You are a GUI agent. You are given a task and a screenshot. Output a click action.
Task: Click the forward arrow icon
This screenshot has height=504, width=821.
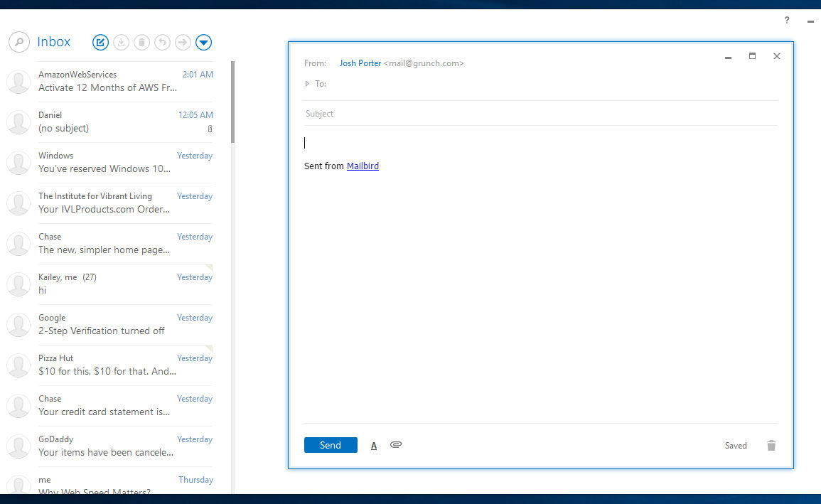(x=183, y=43)
